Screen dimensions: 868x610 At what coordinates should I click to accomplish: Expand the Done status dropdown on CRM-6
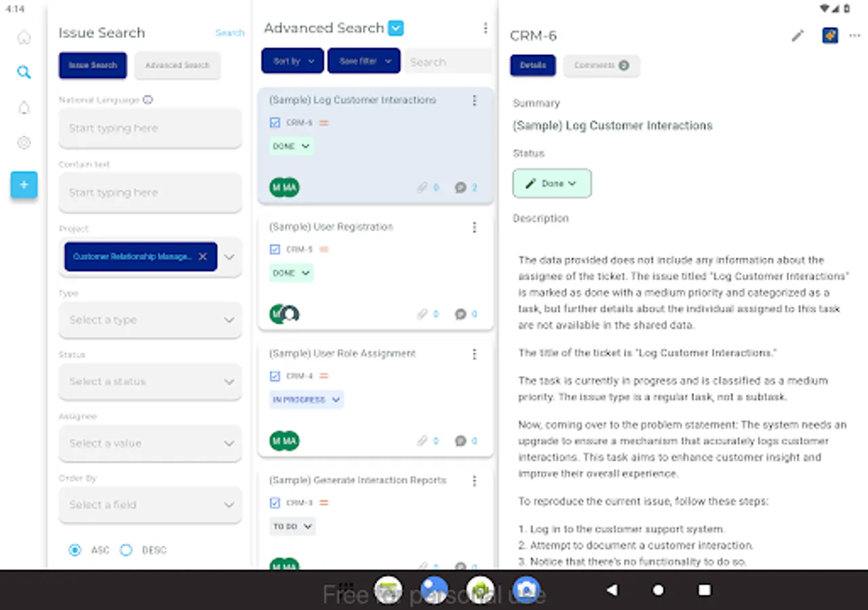pos(551,183)
